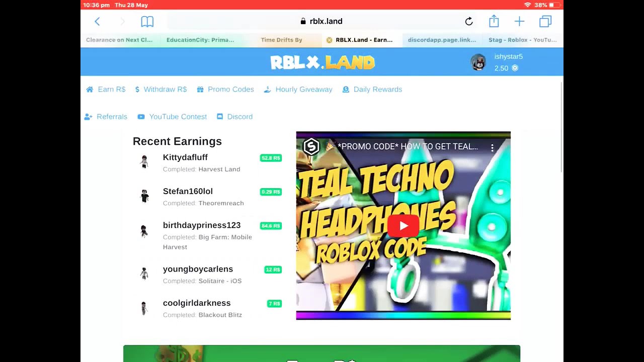Select Kittydafluff in Recent Earnings
Viewport: 644px width, 362px height.
185,157
